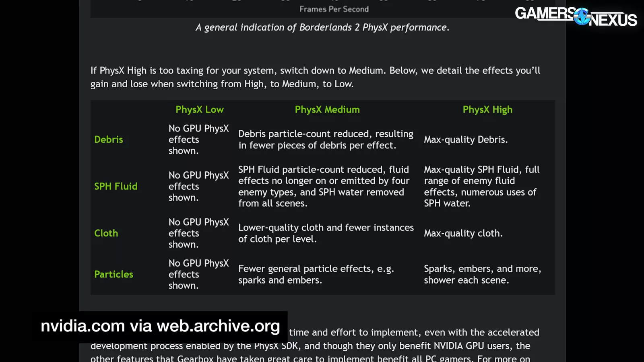The height and width of the screenshot is (362, 644).
Task: Click the SPH Fluid particle-count reduced description
Action: [x=324, y=186]
